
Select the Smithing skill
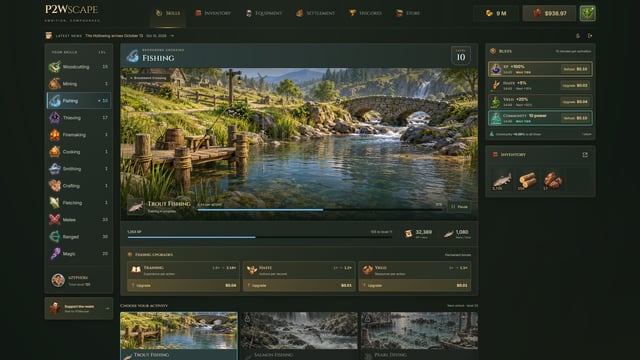point(79,169)
